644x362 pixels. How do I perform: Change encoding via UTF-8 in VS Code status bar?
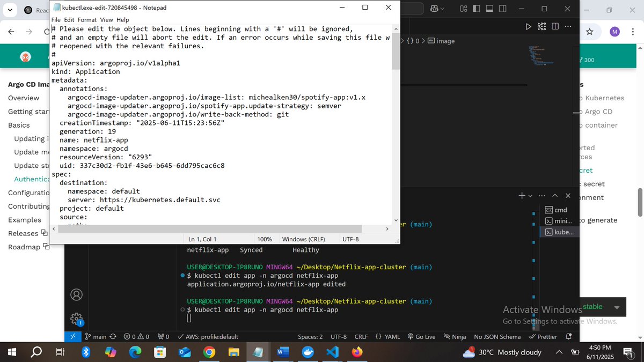[x=338, y=337]
